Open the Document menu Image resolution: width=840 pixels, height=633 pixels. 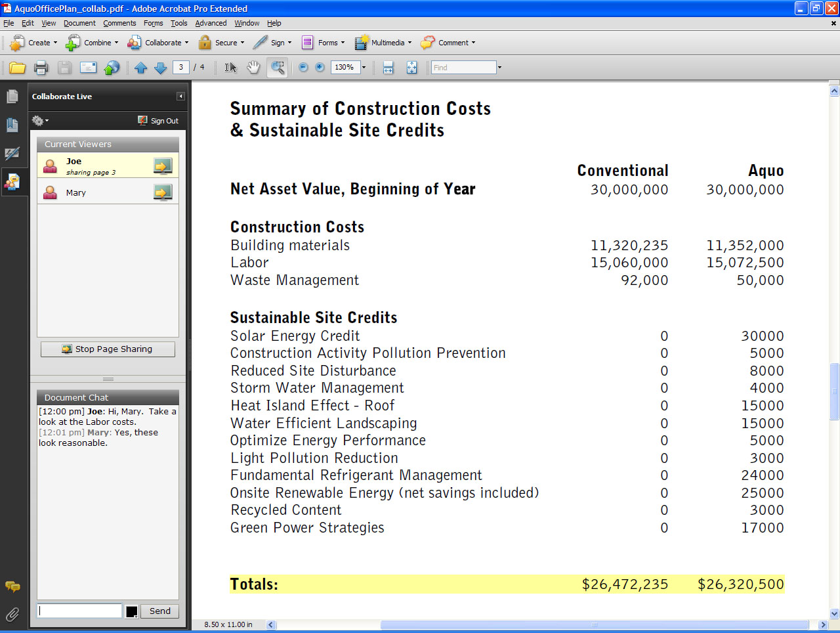(x=79, y=23)
